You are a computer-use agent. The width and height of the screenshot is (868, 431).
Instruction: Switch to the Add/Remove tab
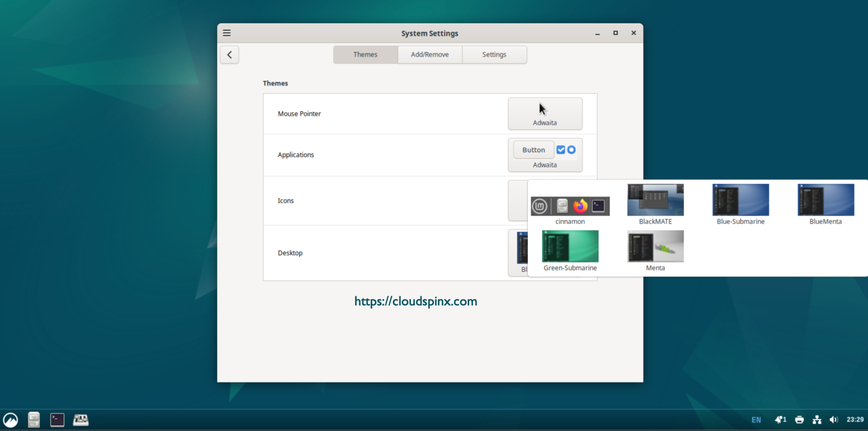(x=429, y=54)
